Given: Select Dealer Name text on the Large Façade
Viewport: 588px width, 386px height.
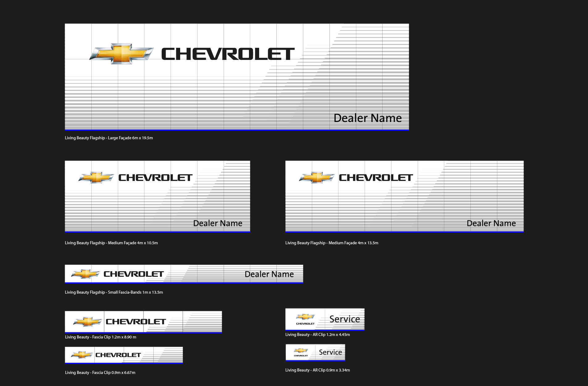Looking at the screenshot, I should 367,118.
